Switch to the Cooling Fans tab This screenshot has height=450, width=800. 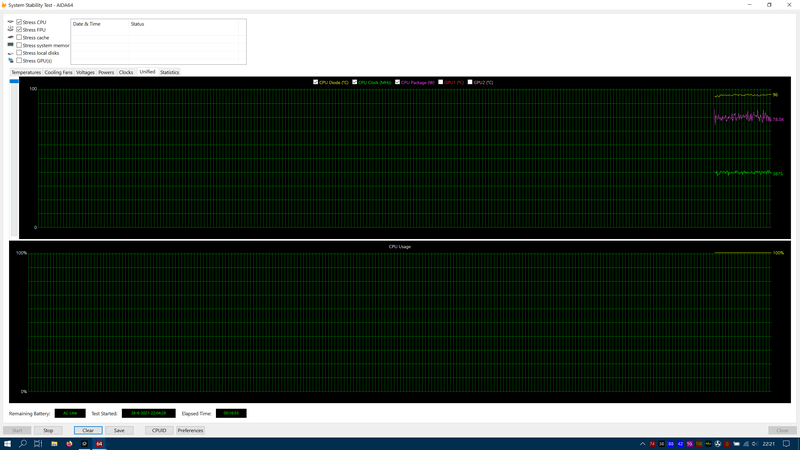click(59, 72)
